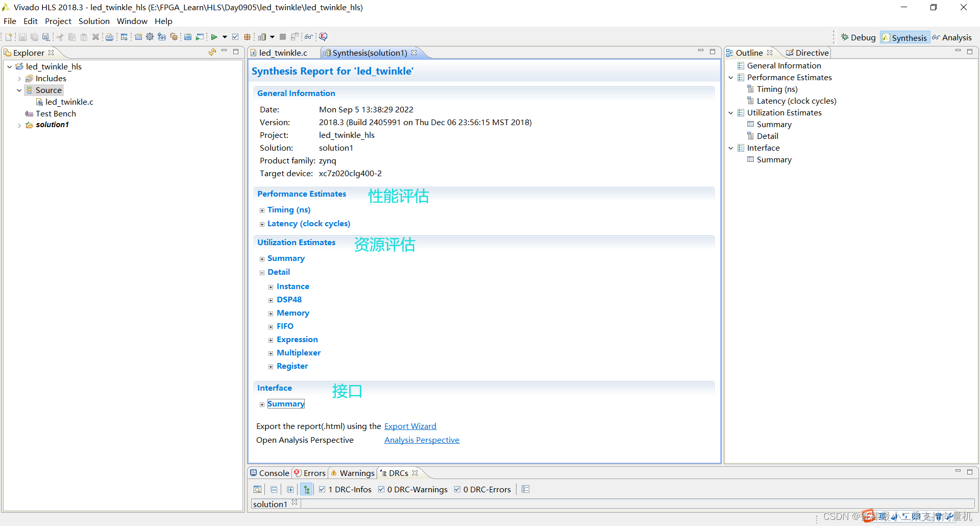Close the Synthesis(solution1) editor tab
The image size is (980, 526).
414,53
